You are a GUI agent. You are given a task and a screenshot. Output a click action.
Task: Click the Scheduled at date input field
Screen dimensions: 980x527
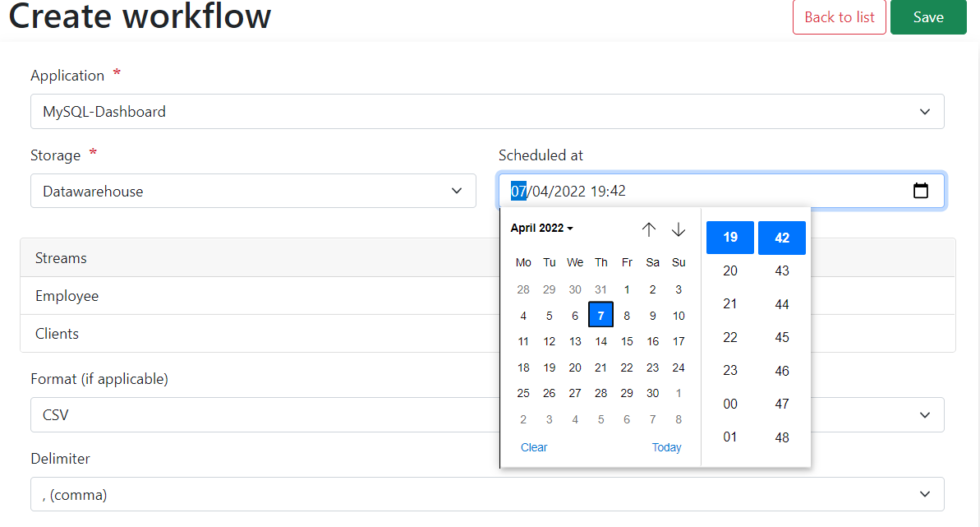[x=698, y=191]
